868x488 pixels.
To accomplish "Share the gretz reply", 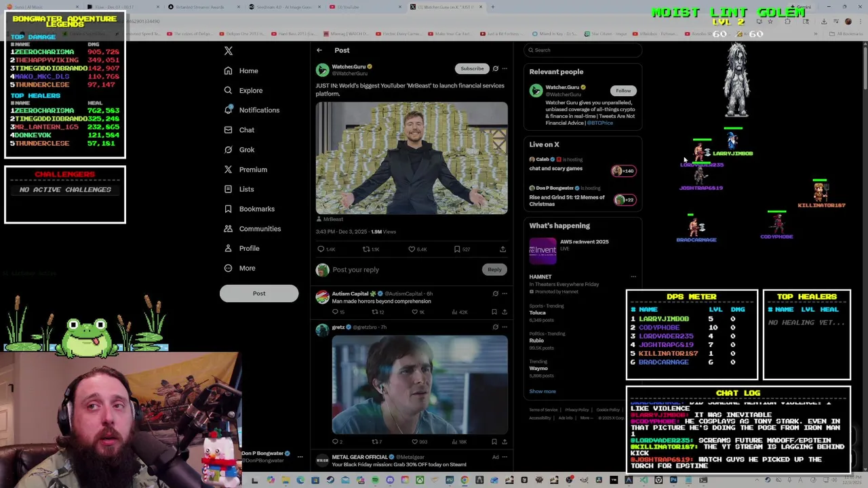I will pos(505,442).
